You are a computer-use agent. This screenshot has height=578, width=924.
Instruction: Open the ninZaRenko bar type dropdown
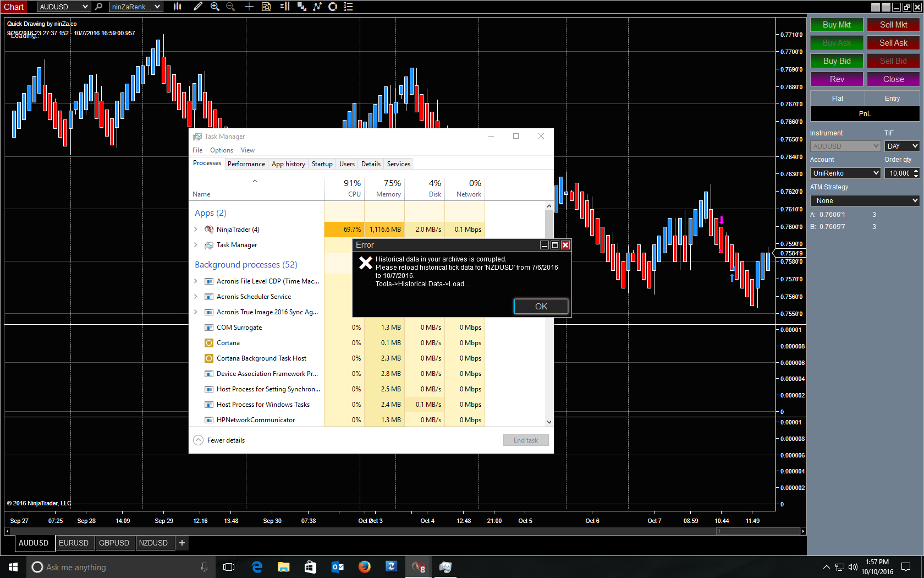coord(136,7)
